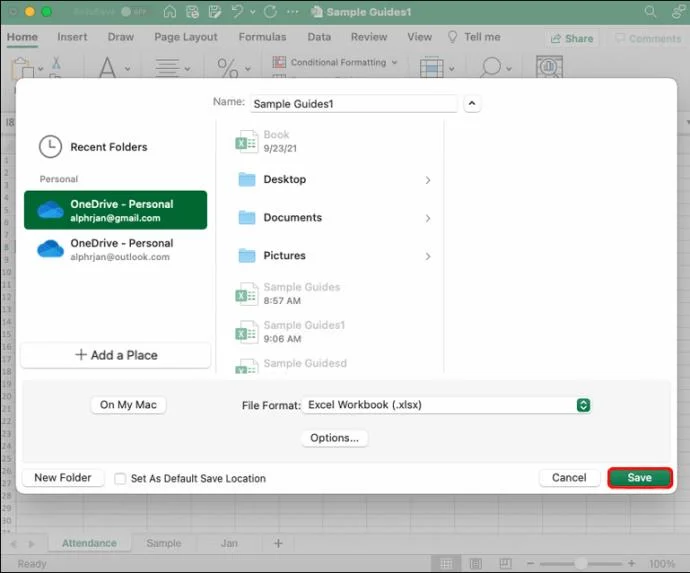Open the View ribbon tab

pyautogui.click(x=419, y=37)
